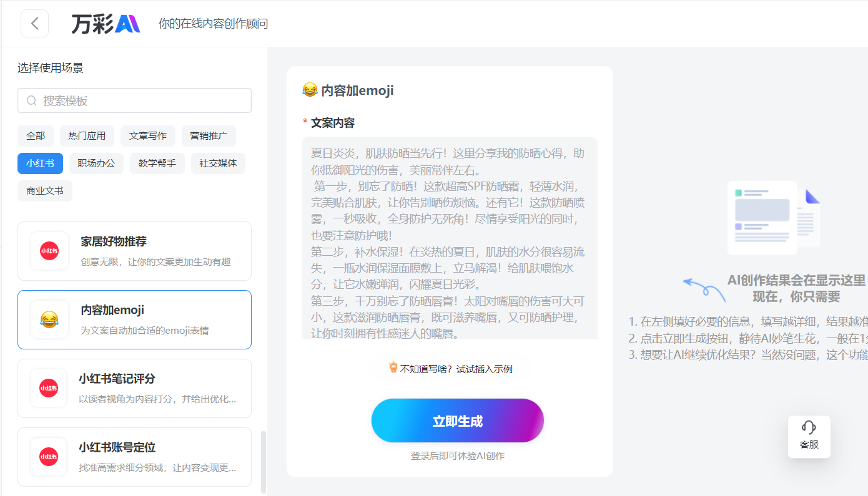Click 以读者视角为内容打分 description text

tap(157, 399)
